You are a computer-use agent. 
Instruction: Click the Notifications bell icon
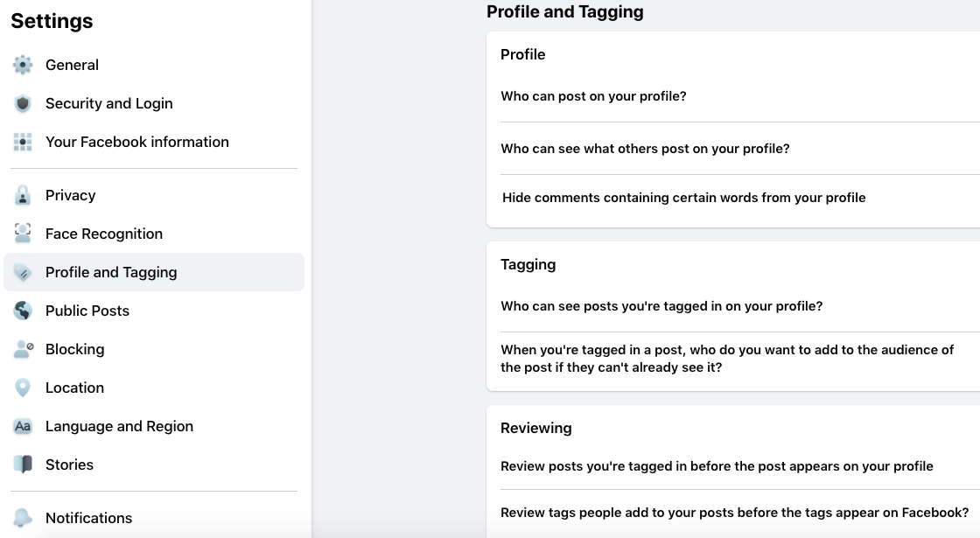point(23,518)
